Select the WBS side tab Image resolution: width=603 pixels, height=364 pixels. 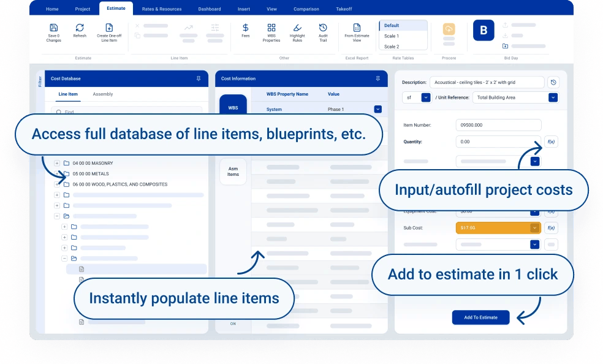coord(233,105)
